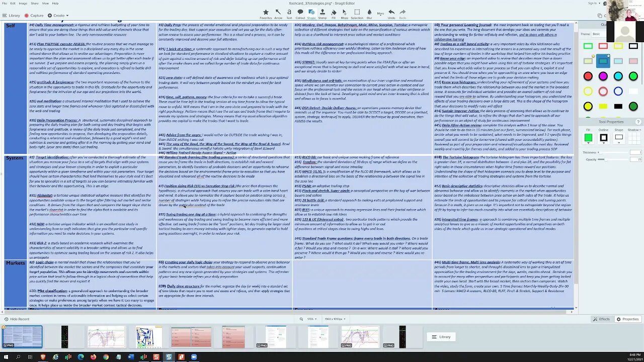This screenshot has width=644, height=362.
Task: Open Tool Properties help question mark
Action: [x=638, y=122]
